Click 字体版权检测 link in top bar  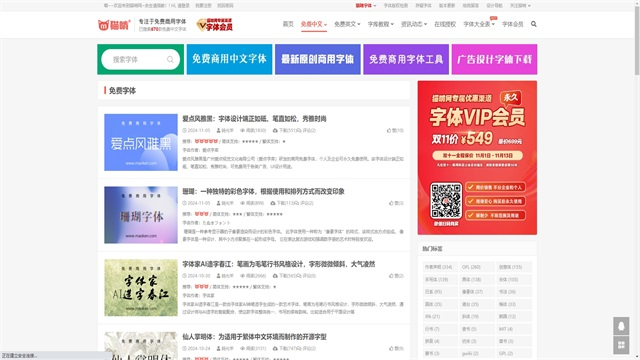(396, 6)
